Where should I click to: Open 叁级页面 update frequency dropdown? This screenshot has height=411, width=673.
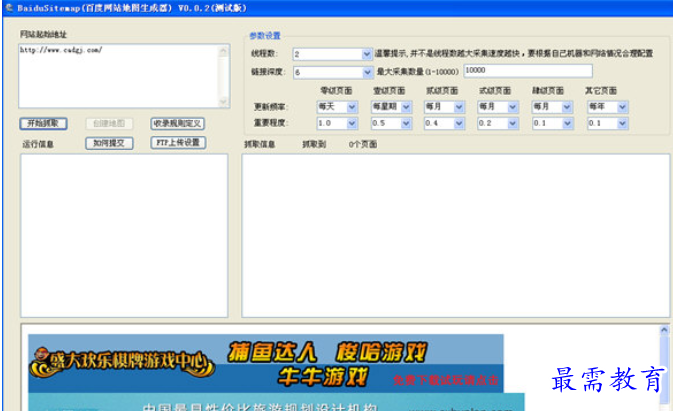click(x=498, y=107)
